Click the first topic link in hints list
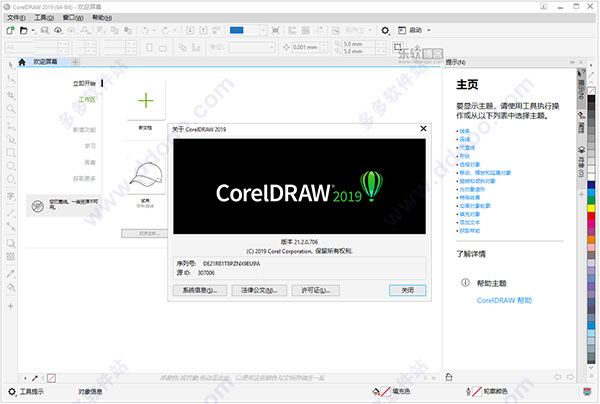This screenshot has height=404, width=600. 464,131
